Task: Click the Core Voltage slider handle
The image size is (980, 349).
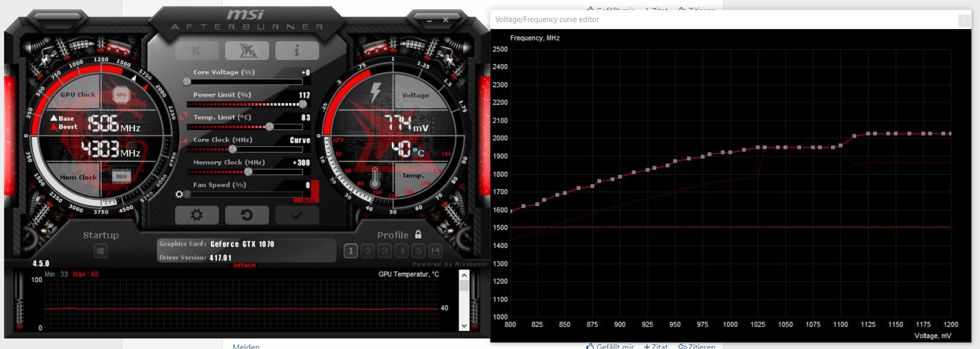Action: pyautogui.click(x=187, y=82)
